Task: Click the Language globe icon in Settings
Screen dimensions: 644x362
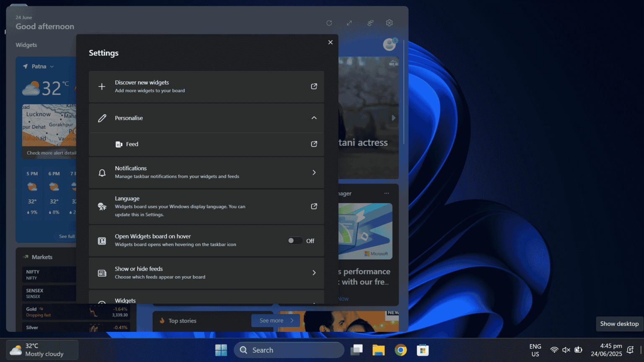Action: [102, 206]
